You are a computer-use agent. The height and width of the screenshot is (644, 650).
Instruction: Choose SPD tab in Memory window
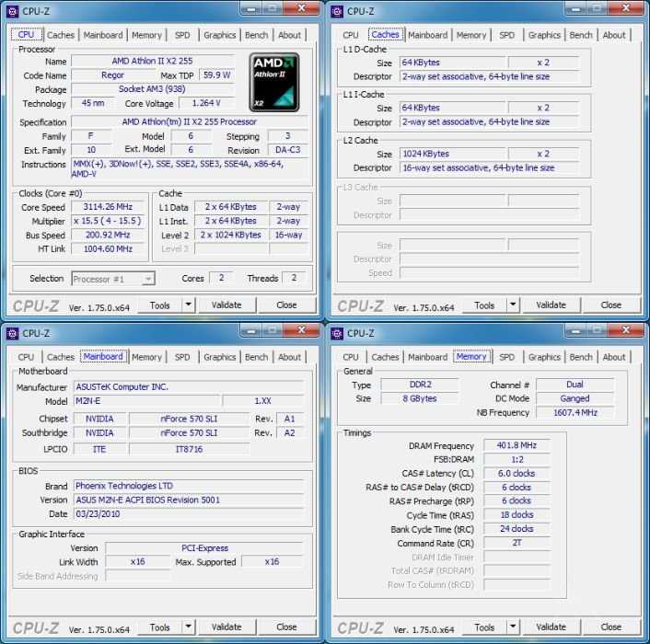(507, 357)
